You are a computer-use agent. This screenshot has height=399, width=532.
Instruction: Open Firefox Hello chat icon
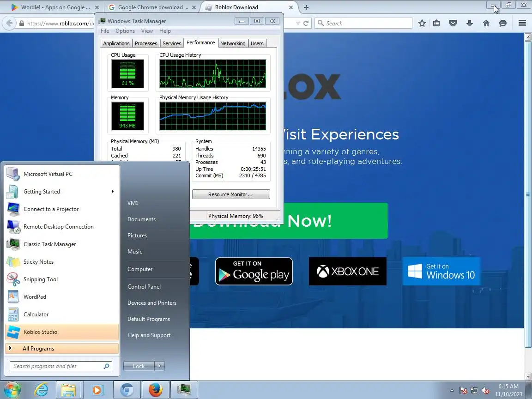pyautogui.click(x=503, y=23)
